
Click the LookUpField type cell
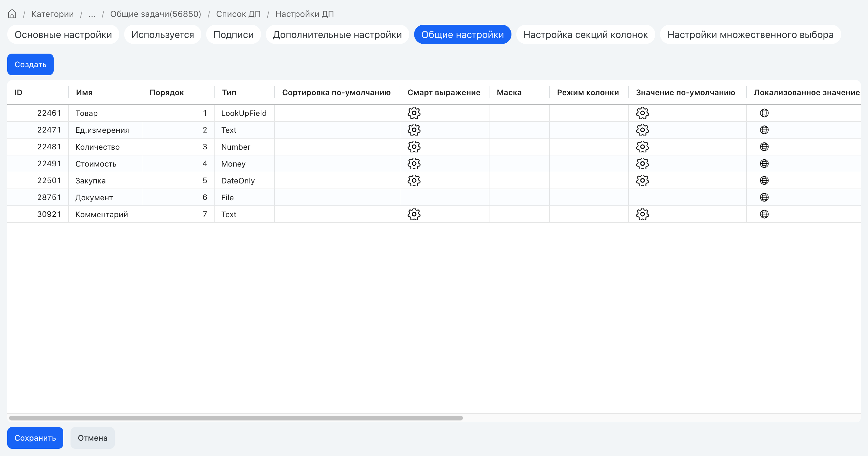(244, 113)
